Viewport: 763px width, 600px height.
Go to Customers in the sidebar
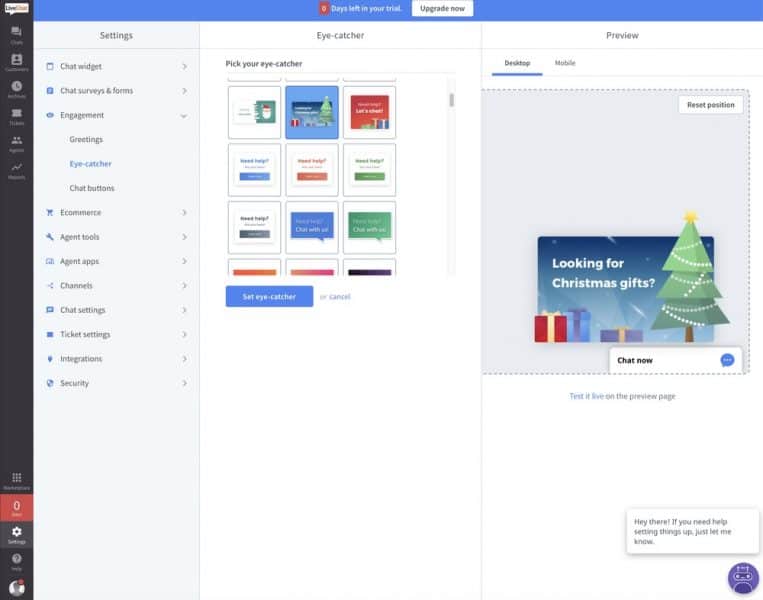tap(16, 62)
